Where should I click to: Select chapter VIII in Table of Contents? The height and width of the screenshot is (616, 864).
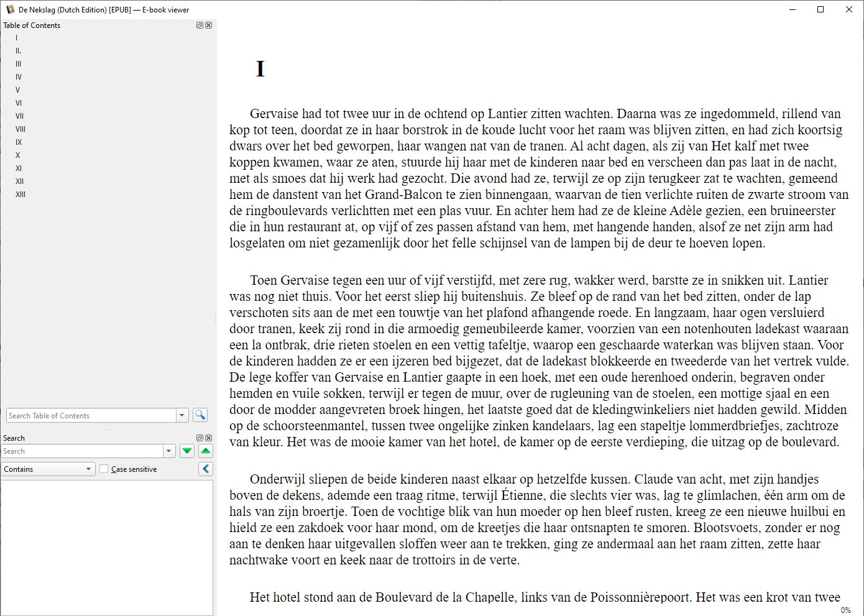[21, 129]
